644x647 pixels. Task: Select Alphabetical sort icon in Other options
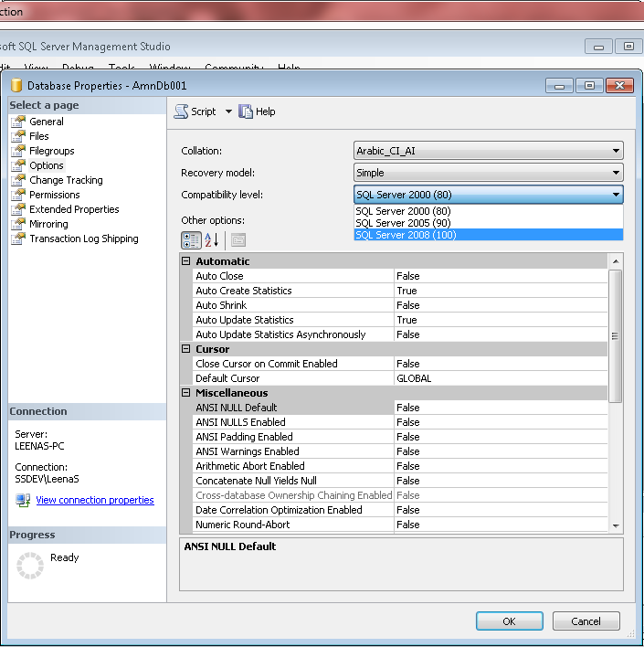(212, 240)
